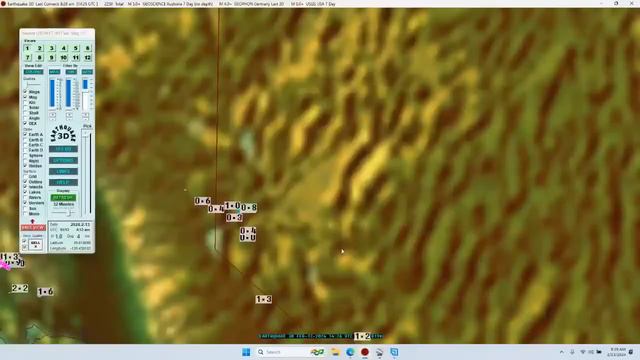Click the green Display mode button

pyautogui.click(x=63, y=198)
